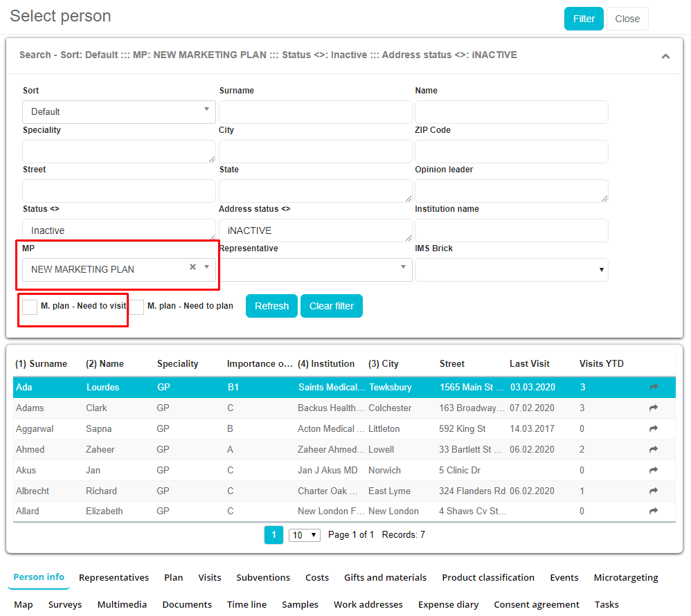
Task: Click the arrow icon in Adams Clark row
Action: [x=654, y=408]
